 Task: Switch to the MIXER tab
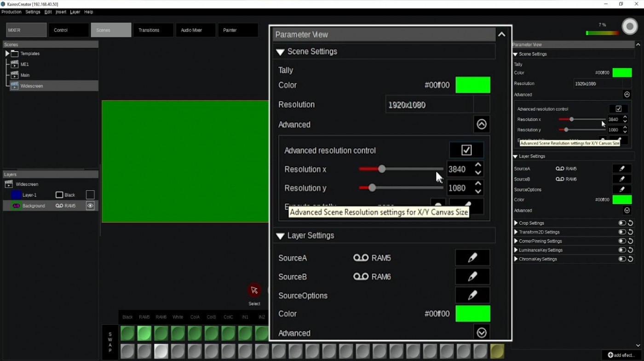(26, 30)
